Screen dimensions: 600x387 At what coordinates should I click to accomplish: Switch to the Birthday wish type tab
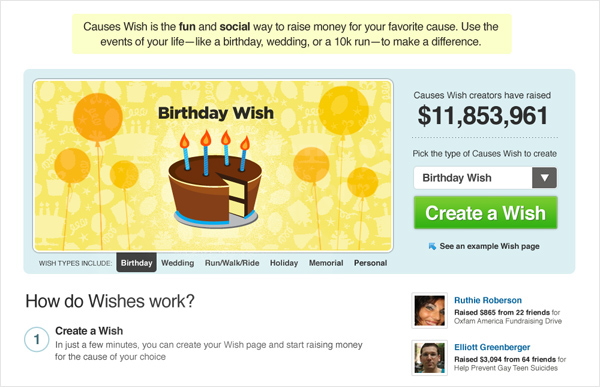137,263
